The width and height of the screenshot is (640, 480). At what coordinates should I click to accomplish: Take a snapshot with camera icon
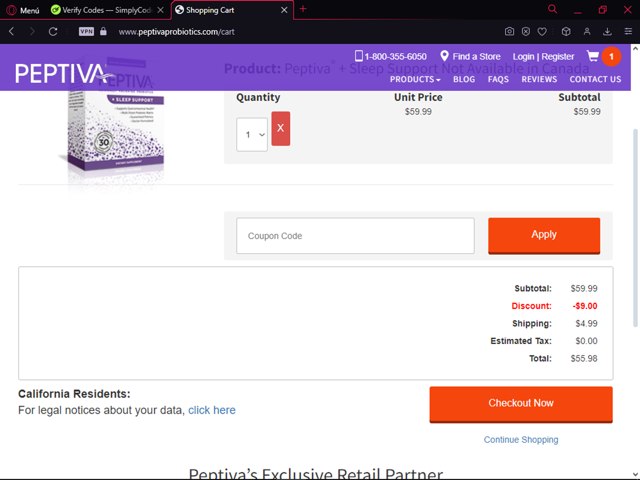[509, 31]
